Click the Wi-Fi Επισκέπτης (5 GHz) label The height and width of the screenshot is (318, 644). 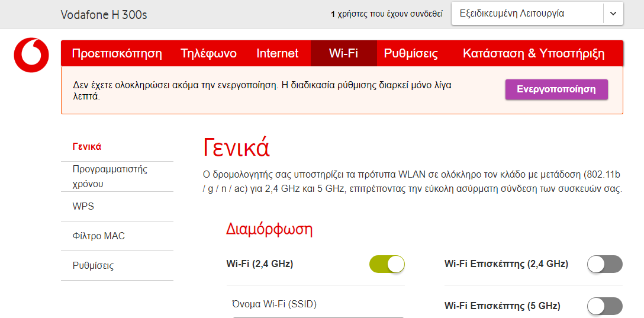[x=503, y=307]
